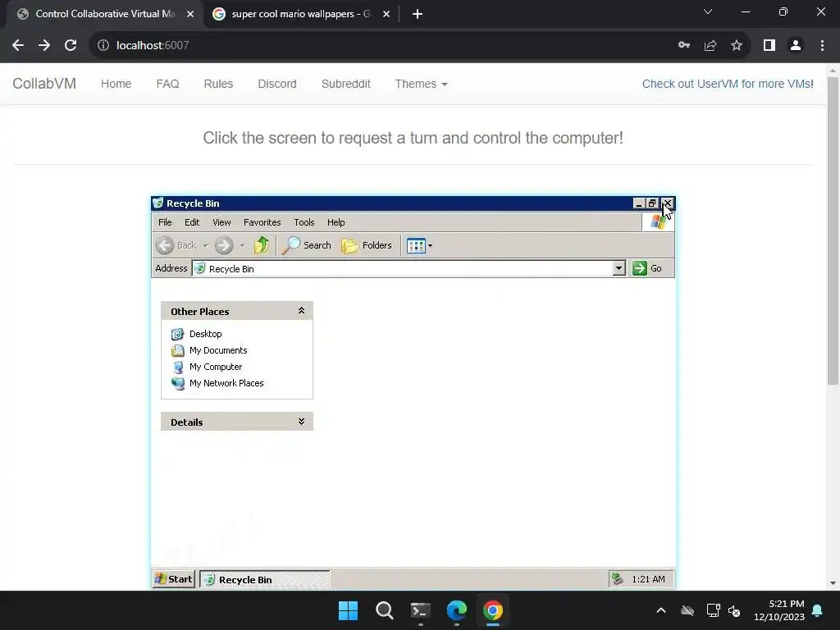The height and width of the screenshot is (630, 840).
Task: Expand the Themes dropdown
Action: pyautogui.click(x=421, y=84)
